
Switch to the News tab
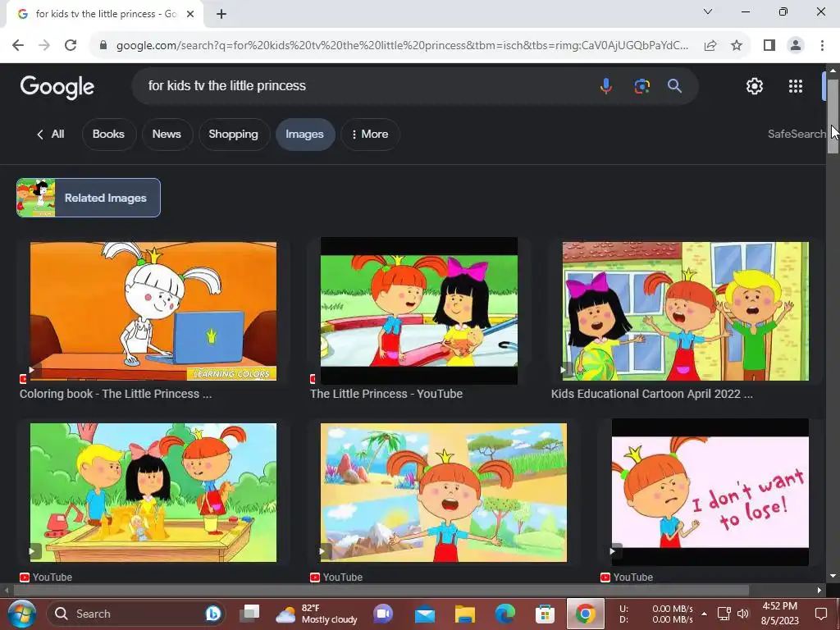(x=167, y=134)
